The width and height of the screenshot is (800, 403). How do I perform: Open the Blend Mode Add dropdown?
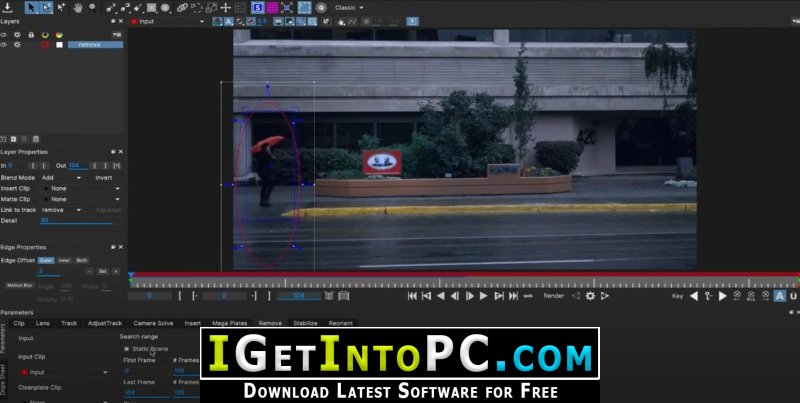click(x=61, y=178)
